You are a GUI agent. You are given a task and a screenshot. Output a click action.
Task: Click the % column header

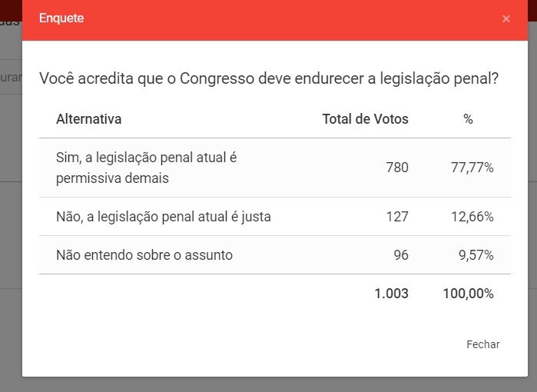(468, 119)
